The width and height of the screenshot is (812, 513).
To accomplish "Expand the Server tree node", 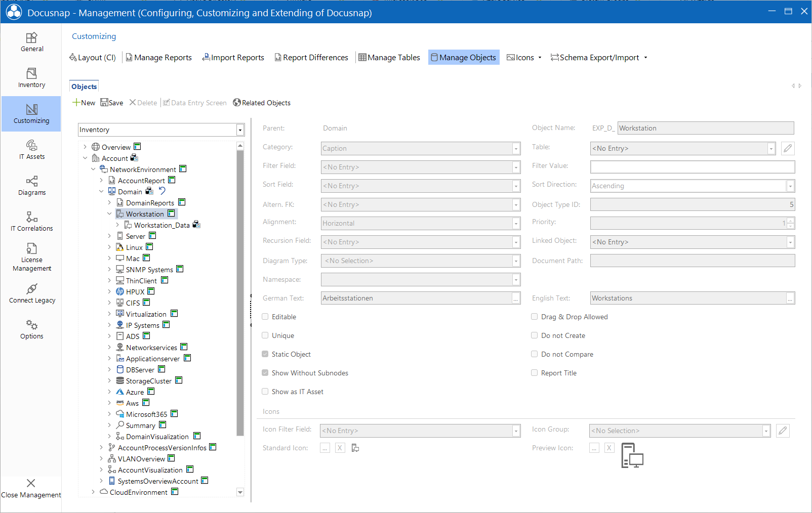I will (x=109, y=236).
